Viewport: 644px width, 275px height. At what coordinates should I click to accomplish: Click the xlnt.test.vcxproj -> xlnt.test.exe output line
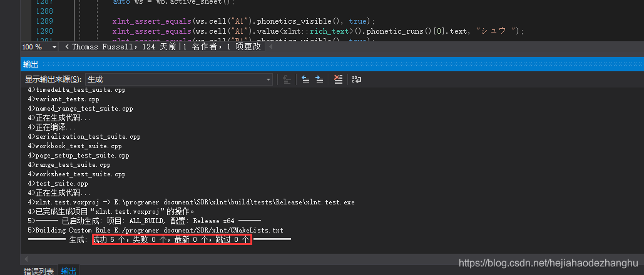point(191,202)
